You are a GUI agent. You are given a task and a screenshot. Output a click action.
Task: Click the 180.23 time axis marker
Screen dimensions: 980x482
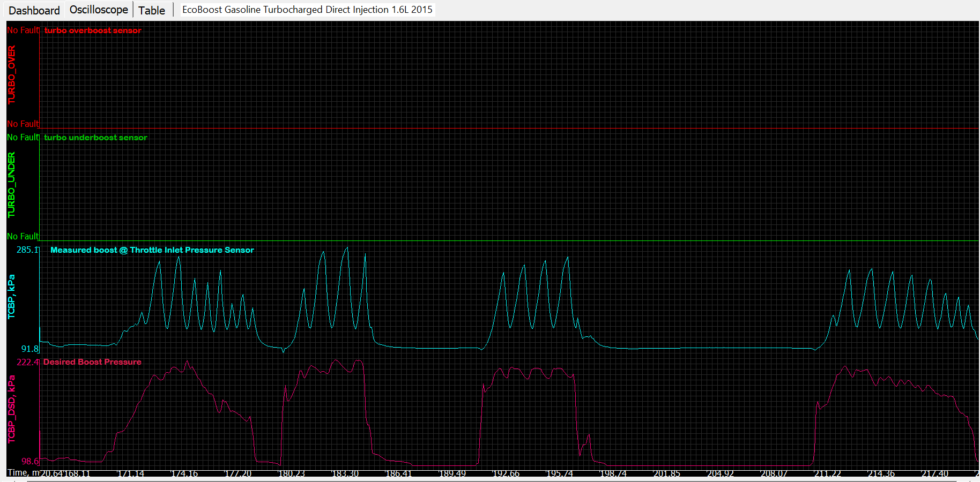point(292,473)
